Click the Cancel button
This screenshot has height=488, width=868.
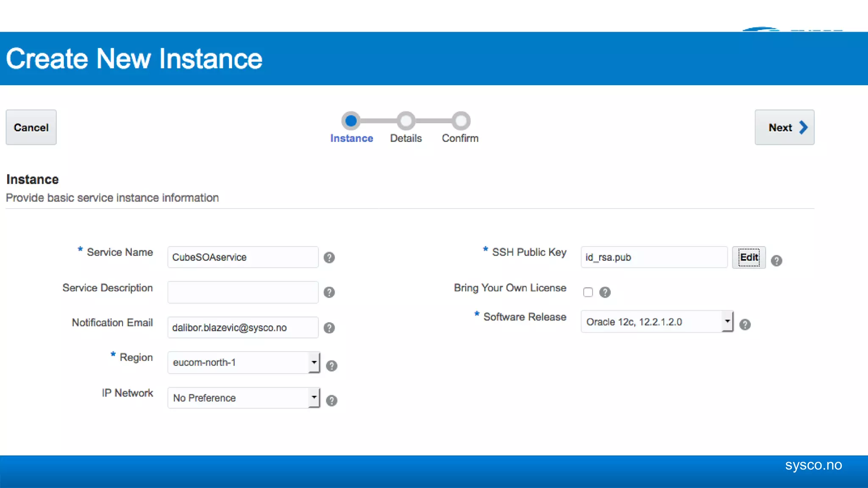pyautogui.click(x=31, y=128)
